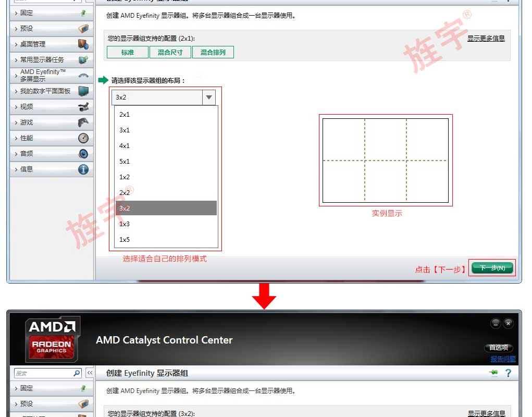532x417 pixels.
Task: Click the 桌面管理 desktop icon in sidebar
Action: pos(83,44)
